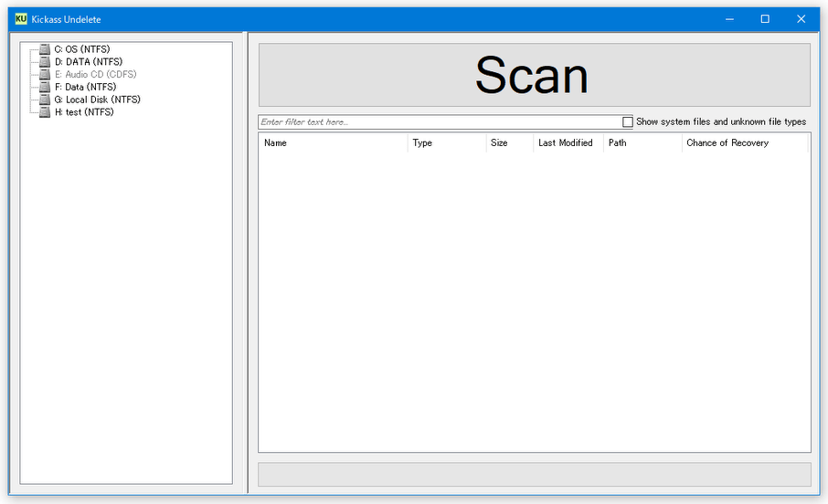Select the C: OS (NTFS) label

tap(82, 49)
